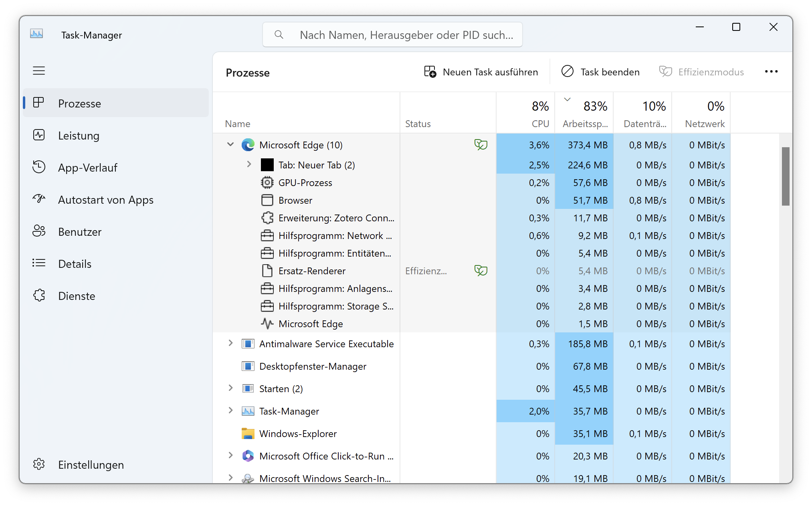Click the Task-Manager process row icon

(x=248, y=411)
